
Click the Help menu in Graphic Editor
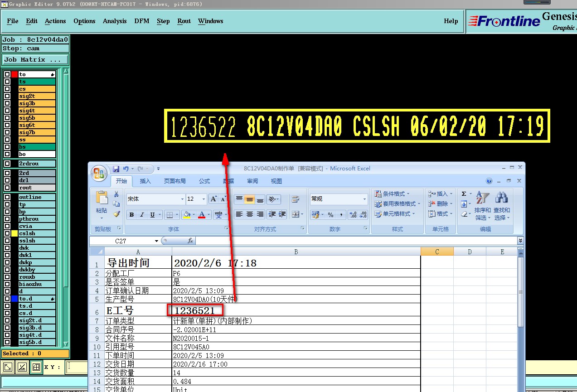(x=451, y=21)
